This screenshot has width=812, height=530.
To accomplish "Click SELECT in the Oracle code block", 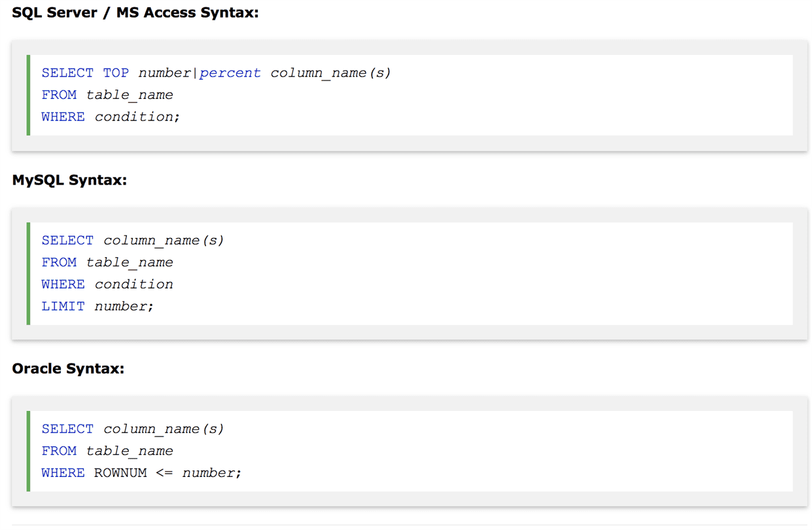I will coord(67,429).
